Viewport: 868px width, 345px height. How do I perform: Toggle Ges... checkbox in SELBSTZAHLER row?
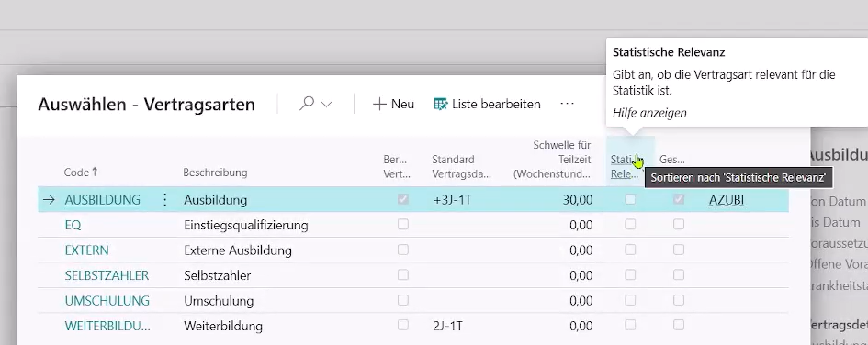click(x=679, y=274)
